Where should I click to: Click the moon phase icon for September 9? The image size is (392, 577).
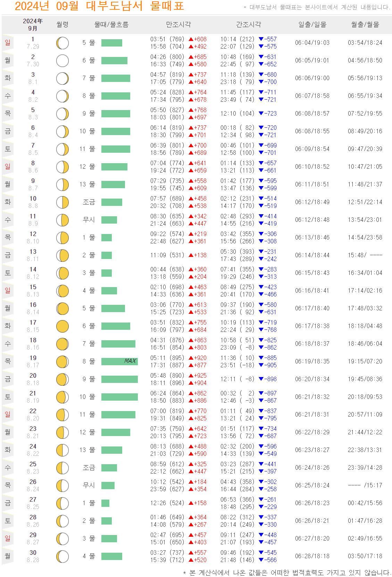tap(62, 185)
